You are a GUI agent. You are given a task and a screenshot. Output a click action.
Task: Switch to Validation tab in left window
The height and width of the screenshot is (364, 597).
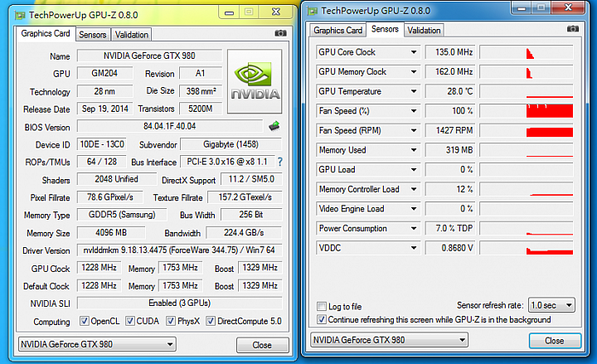pos(131,35)
